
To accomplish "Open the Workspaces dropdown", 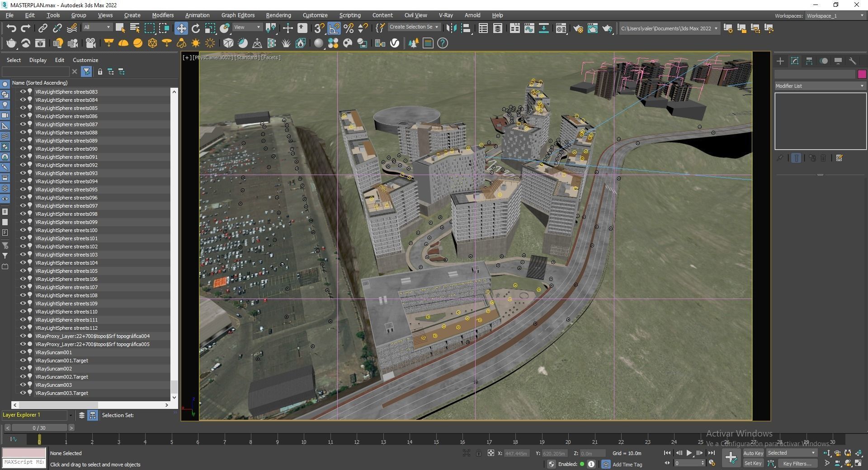I will click(835, 16).
